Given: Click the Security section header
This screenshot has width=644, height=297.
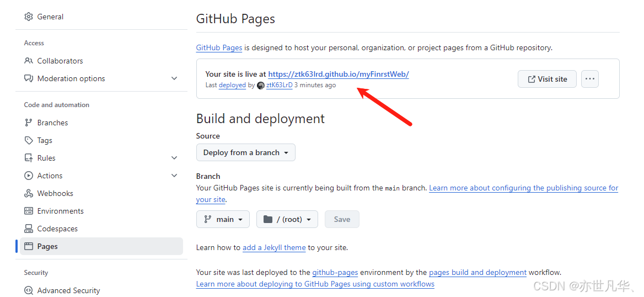Looking at the screenshot, I should pyautogui.click(x=36, y=273).
